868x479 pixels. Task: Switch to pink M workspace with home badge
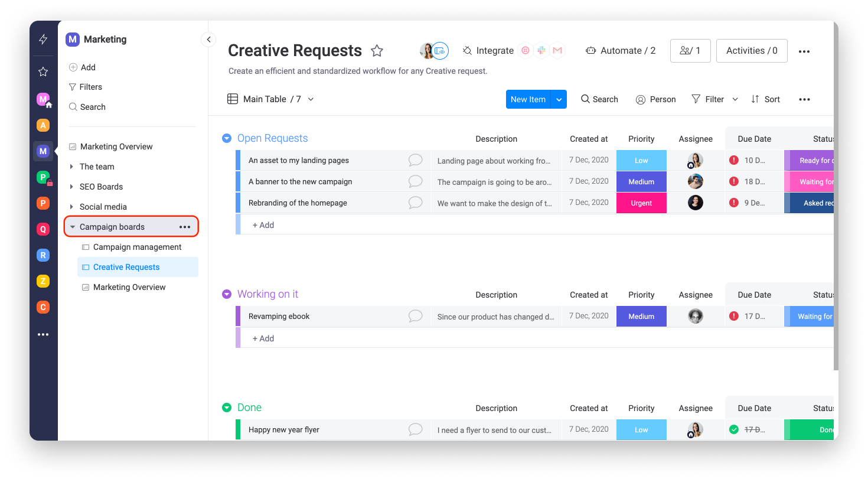coord(43,99)
